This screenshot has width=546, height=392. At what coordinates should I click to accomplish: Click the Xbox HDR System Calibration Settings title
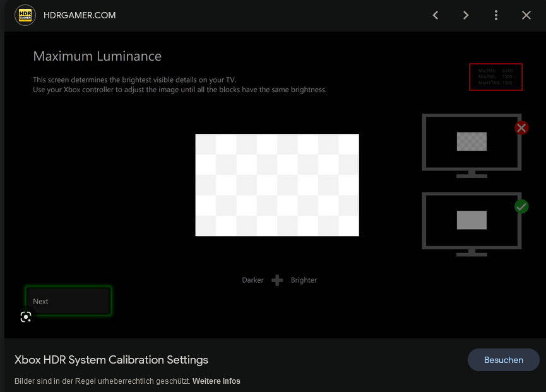coord(112,360)
